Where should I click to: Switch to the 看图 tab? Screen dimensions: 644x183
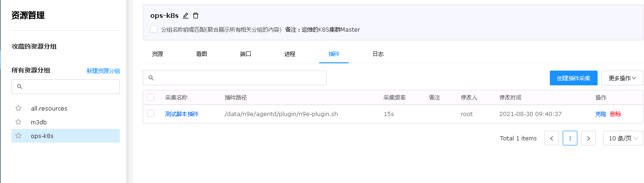coord(202,54)
